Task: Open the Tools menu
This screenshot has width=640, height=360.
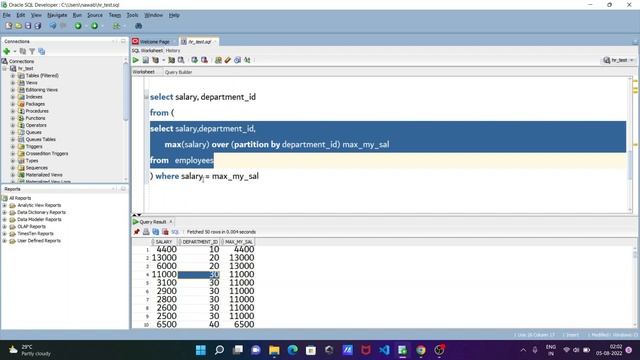Action: (x=132, y=15)
